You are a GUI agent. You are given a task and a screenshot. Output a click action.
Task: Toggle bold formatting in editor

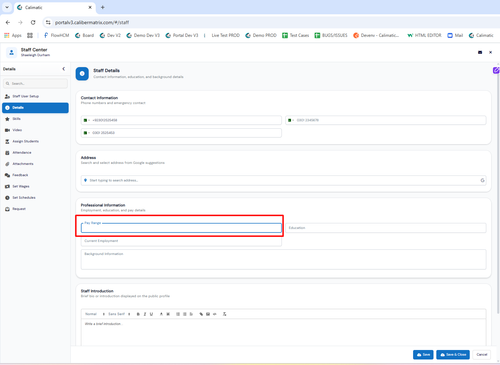point(138,314)
